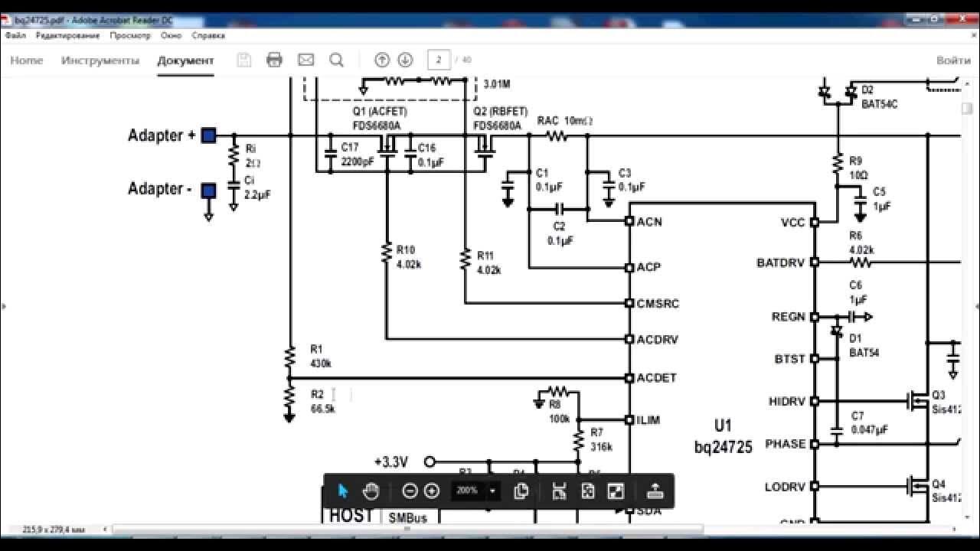Click the 'LODRV' pin label
The width and height of the screenshot is (980, 551).
[x=786, y=487]
